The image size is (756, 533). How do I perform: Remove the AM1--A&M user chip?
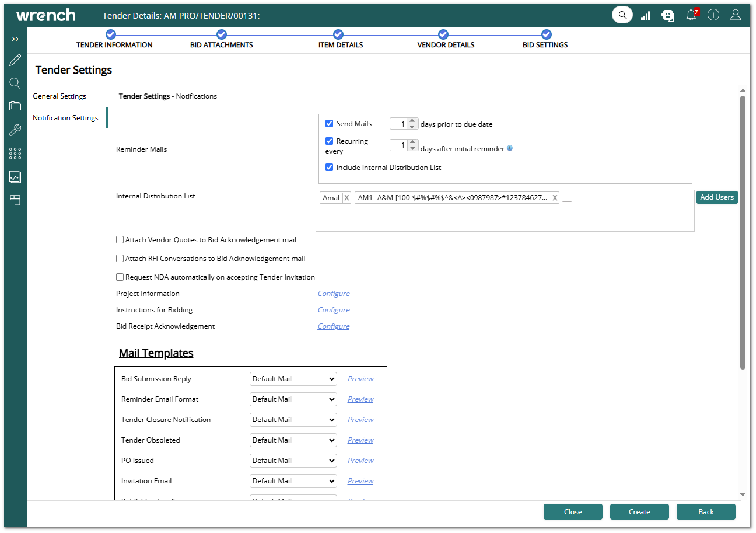tap(555, 198)
